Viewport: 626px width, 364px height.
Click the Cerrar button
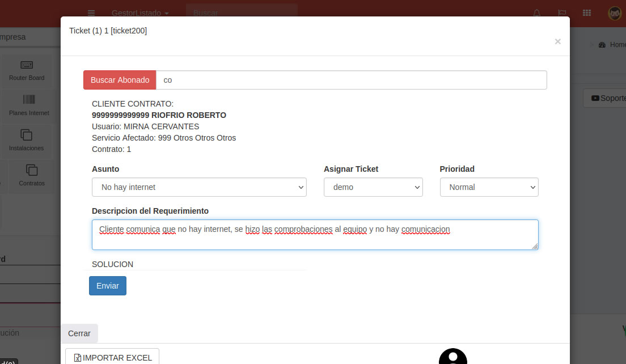click(x=79, y=333)
